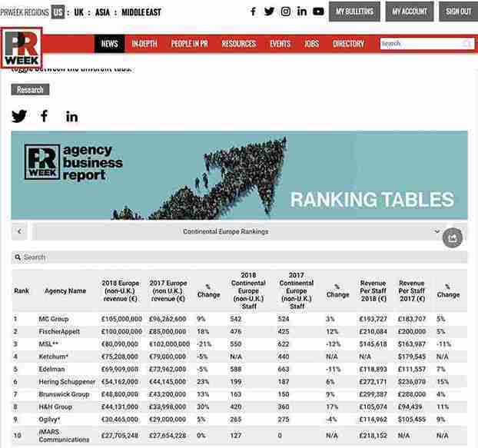This screenshot has height=448, width=478.
Task: Sort by Revenue Per Staff 2018 header
Action: click(373, 290)
